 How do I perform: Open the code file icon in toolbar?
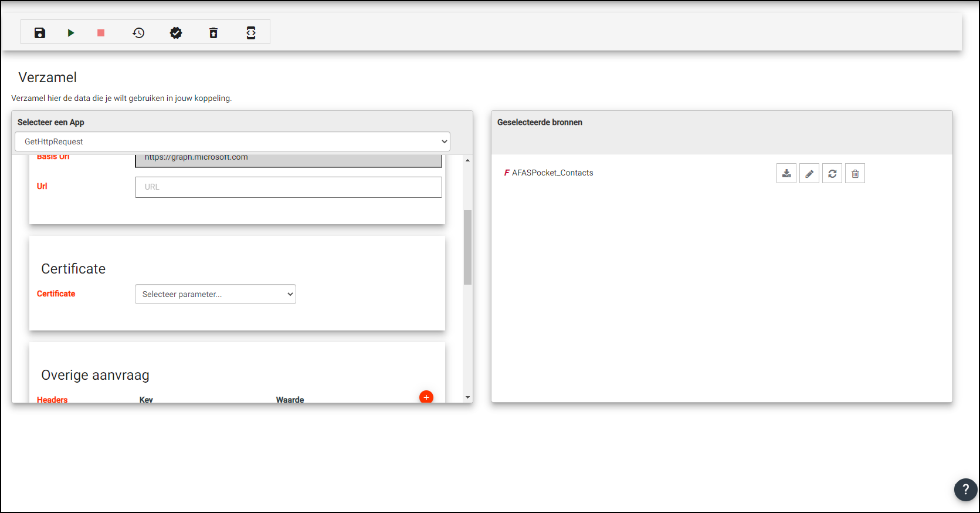(251, 33)
